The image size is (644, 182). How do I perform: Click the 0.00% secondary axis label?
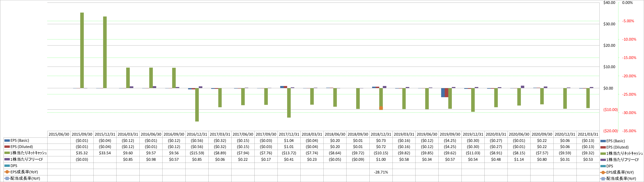(x=628, y=3)
